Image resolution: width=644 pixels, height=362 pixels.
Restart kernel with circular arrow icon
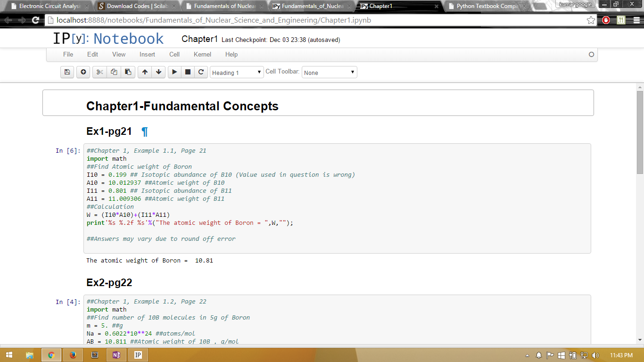click(x=201, y=72)
